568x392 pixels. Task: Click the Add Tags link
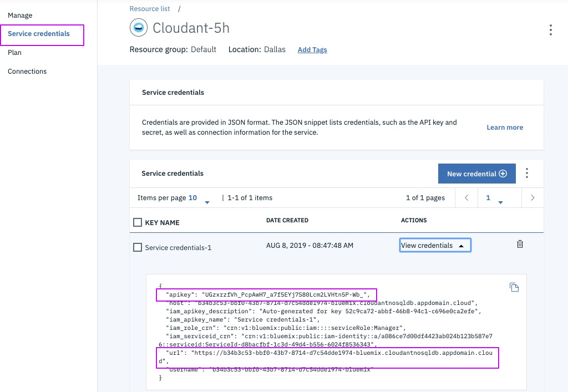pos(312,49)
